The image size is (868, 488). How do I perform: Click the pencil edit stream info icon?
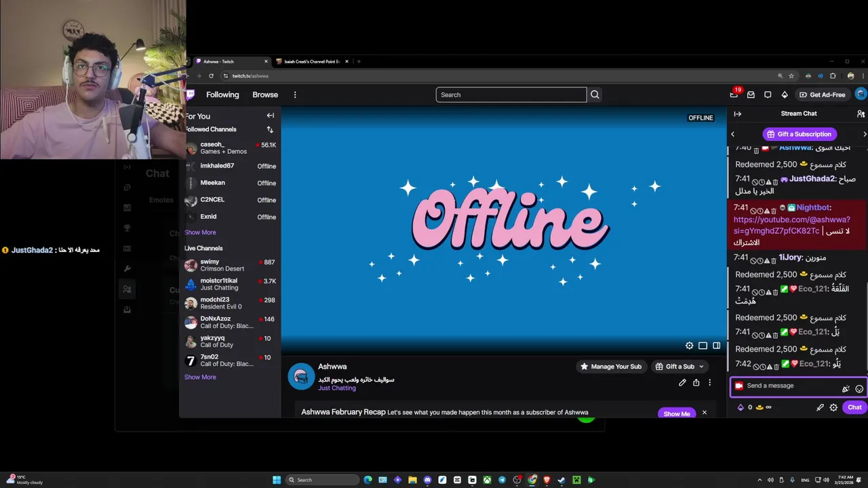tap(682, 382)
